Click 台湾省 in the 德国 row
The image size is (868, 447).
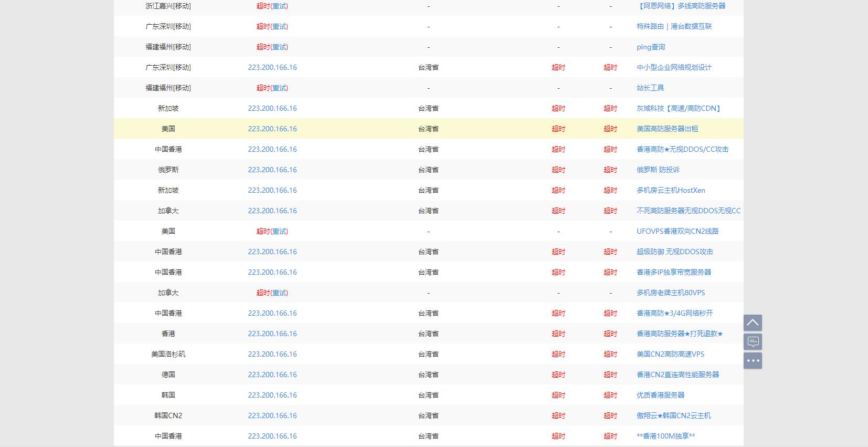(x=428, y=375)
